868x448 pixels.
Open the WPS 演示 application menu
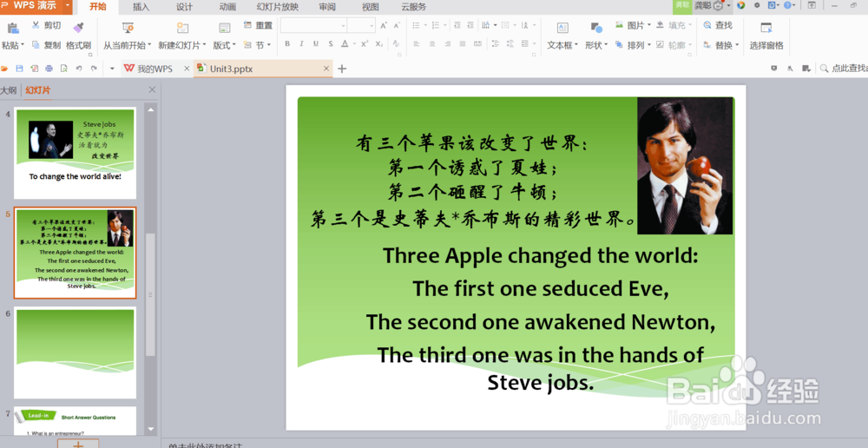point(36,6)
